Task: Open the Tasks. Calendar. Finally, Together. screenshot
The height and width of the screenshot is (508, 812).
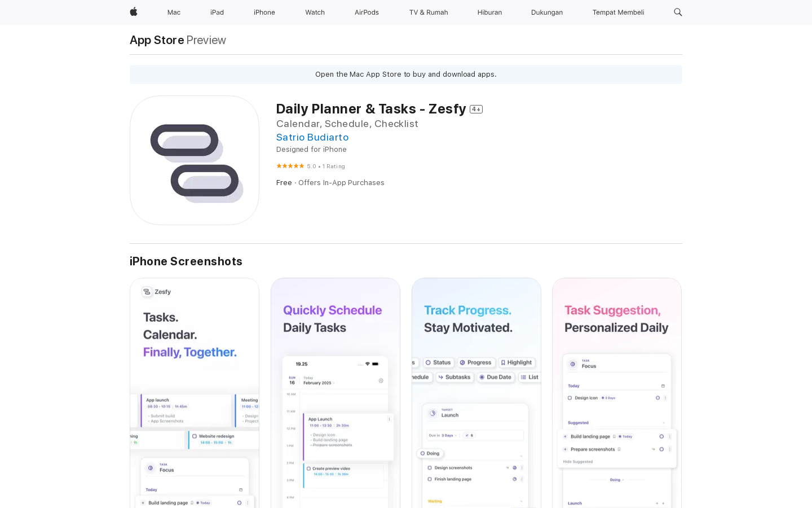Action: tap(195, 393)
